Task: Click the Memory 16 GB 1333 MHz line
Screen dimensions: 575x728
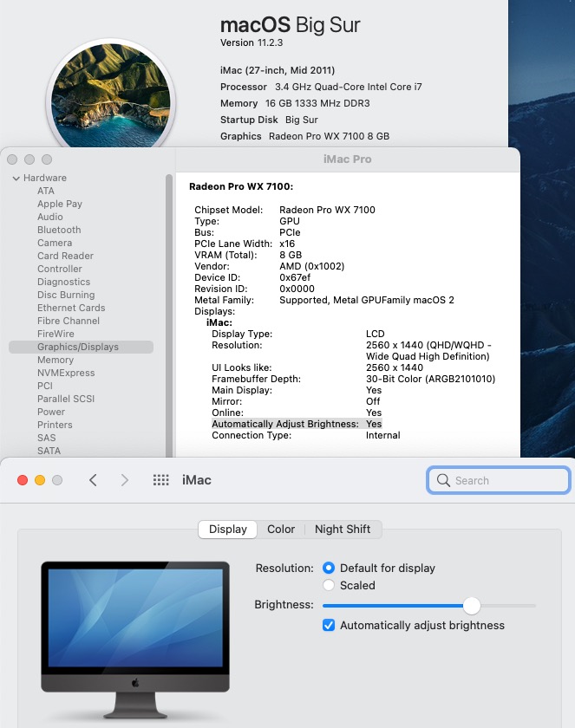Action: [295, 103]
